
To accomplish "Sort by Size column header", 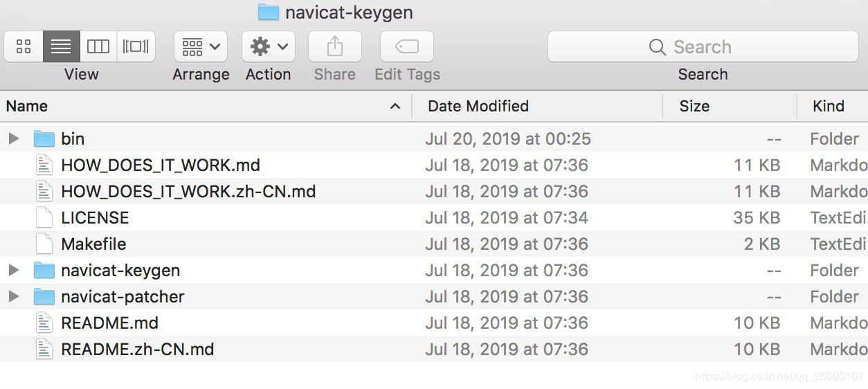I will (730, 106).
